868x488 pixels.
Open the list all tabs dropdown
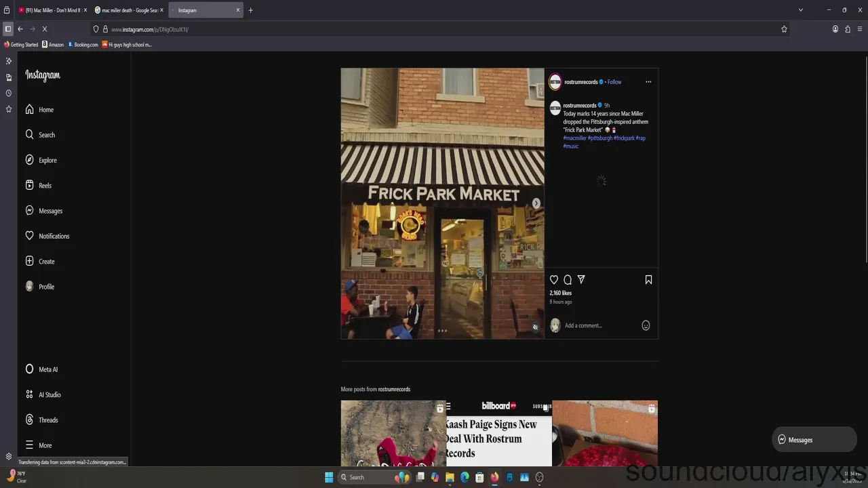(x=800, y=10)
